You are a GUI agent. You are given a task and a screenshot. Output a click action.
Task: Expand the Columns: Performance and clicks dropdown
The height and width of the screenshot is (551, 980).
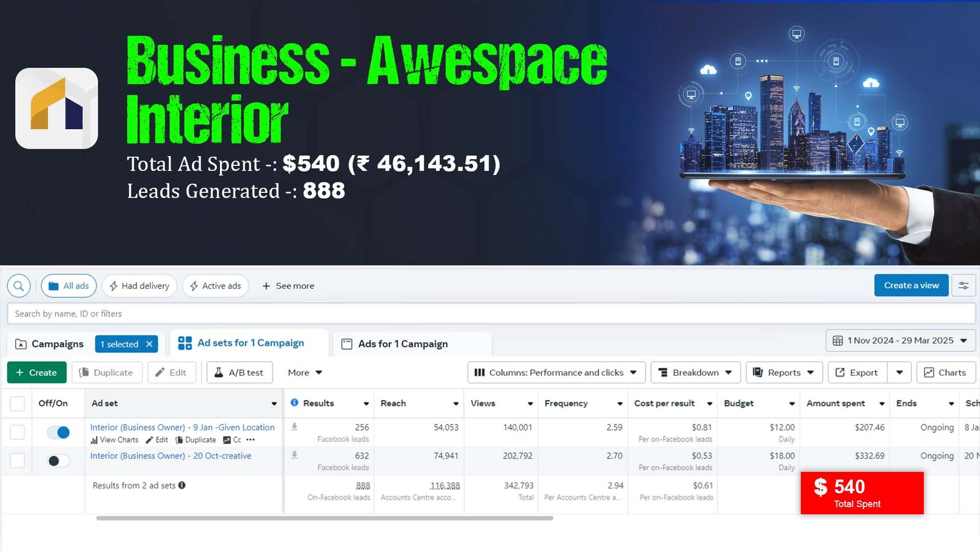coord(556,372)
